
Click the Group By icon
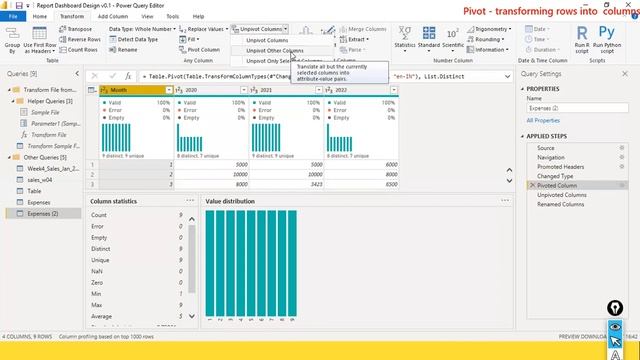[12, 40]
